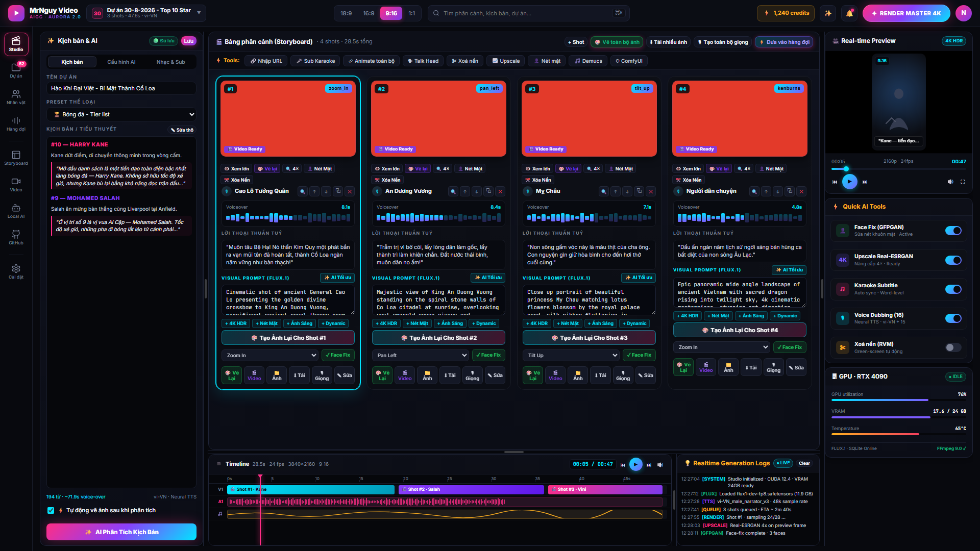Viewport: 980px width, 551px height.
Task: Delete shot #1 Cao Lỗ Tướng Quân
Action: coord(350,191)
